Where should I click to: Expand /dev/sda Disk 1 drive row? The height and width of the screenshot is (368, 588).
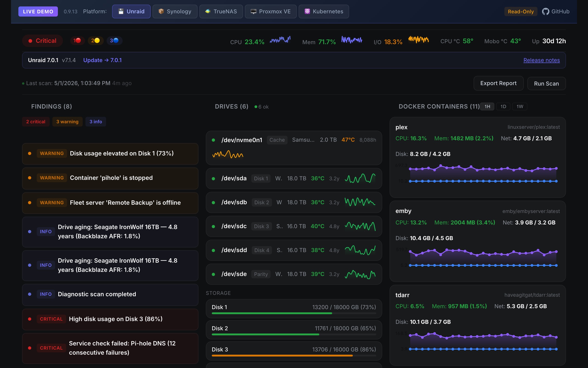[x=294, y=178]
